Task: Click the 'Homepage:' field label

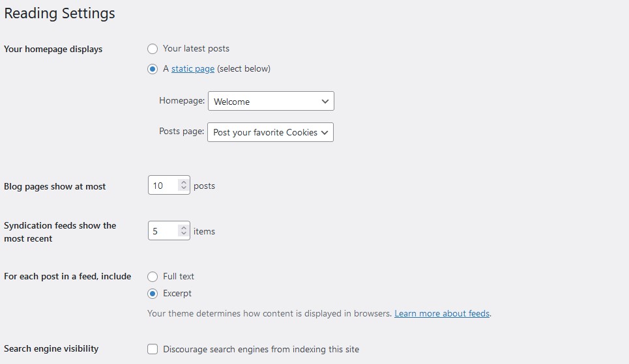Action: [182, 101]
